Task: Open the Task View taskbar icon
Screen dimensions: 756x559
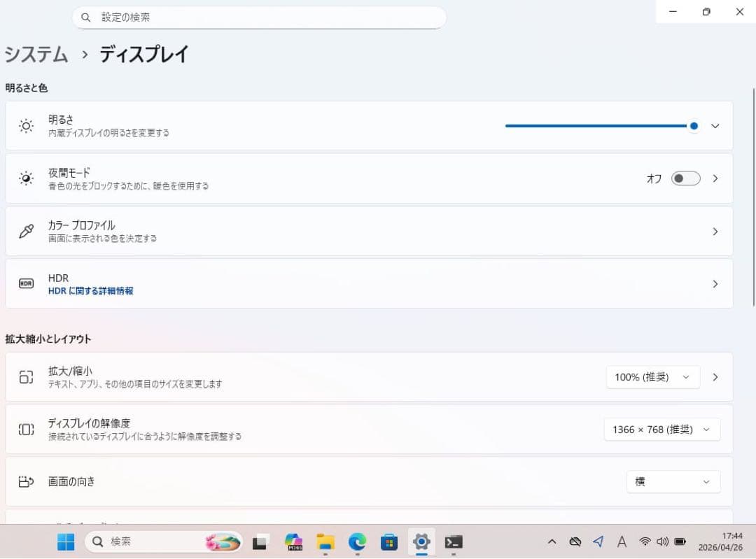Action: tap(260, 543)
